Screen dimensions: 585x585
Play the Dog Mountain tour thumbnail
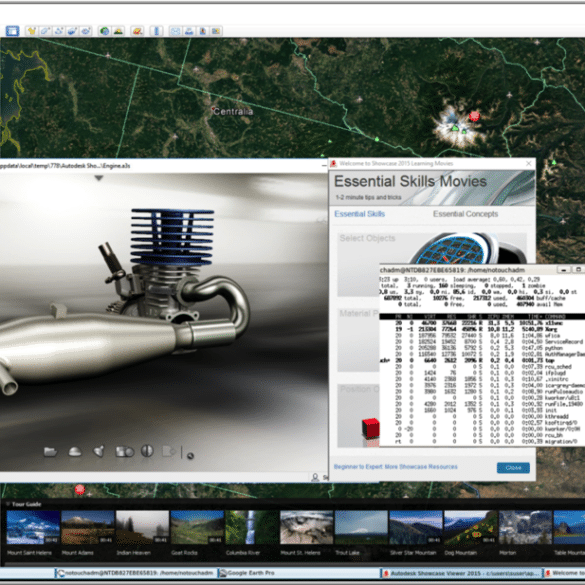click(470, 528)
